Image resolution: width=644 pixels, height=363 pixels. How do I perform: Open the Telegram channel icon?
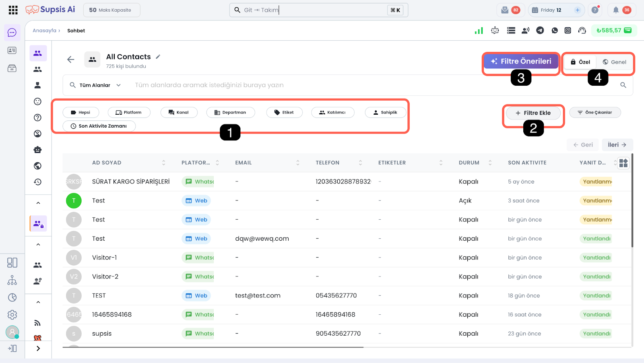pyautogui.click(x=540, y=30)
